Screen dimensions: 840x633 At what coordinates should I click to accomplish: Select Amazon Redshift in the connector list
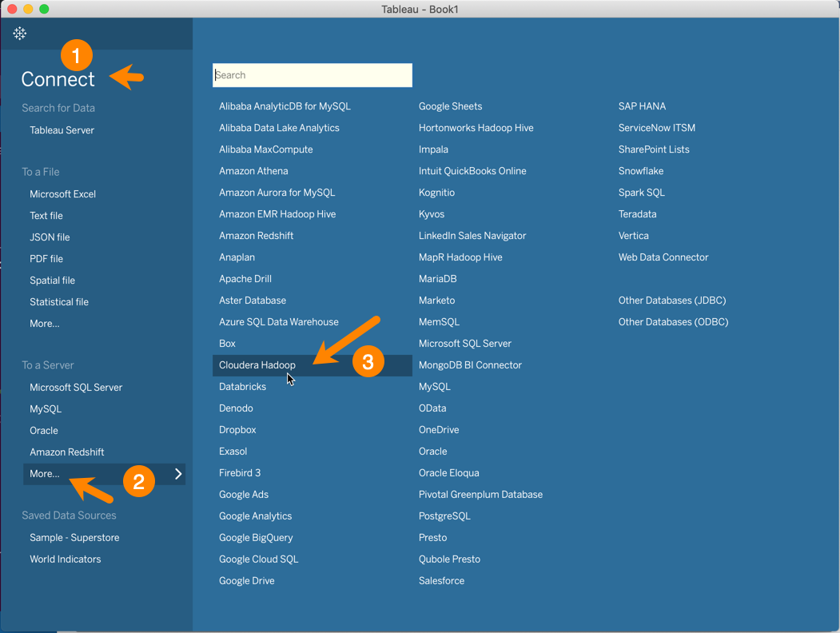pyautogui.click(x=256, y=235)
